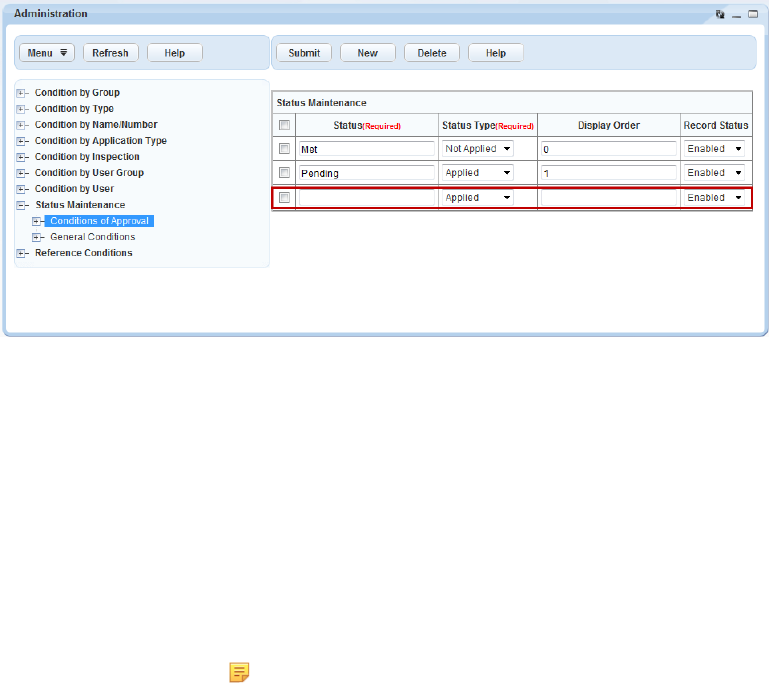
Task: Click the restore window icon in the title bar
Action: coord(720,14)
